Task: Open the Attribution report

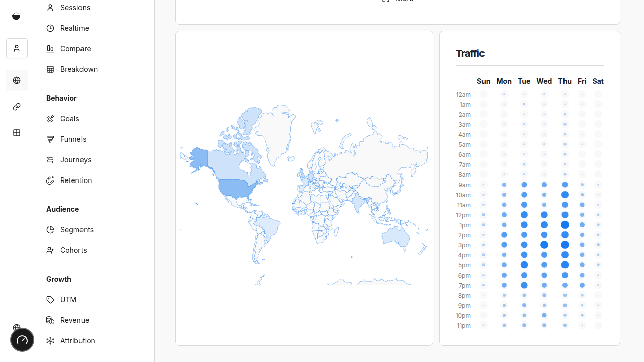Action: click(77, 341)
